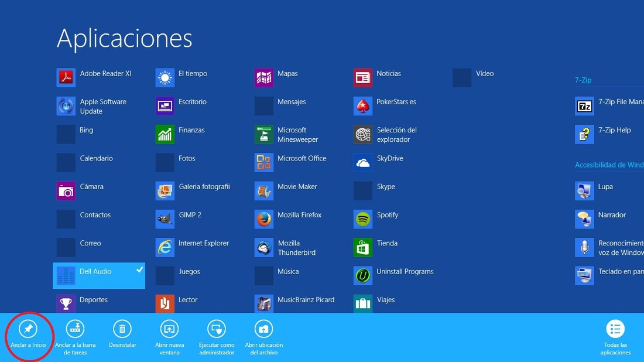Launch the MusicBrainz Picard icon
This screenshot has width=644, height=362.
click(x=263, y=303)
